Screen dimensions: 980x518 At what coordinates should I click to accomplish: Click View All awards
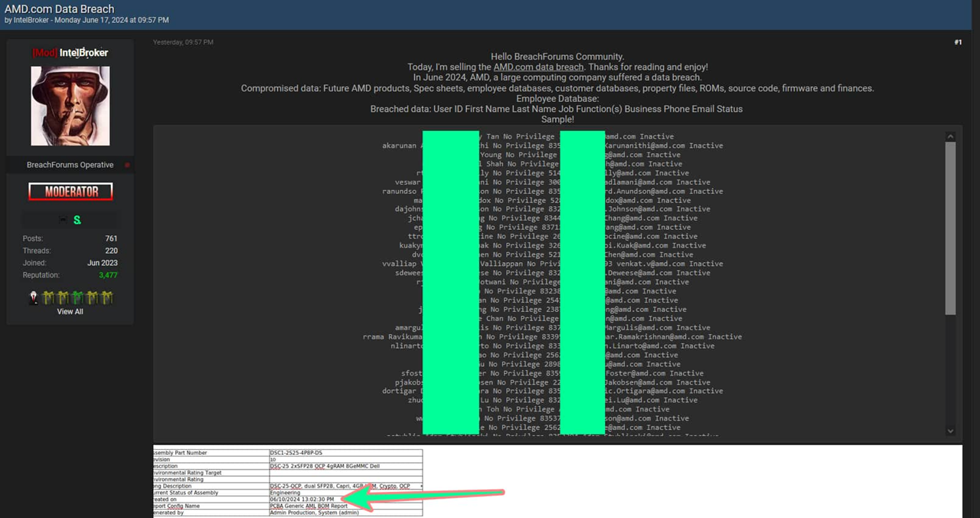(x=70, y=312)
